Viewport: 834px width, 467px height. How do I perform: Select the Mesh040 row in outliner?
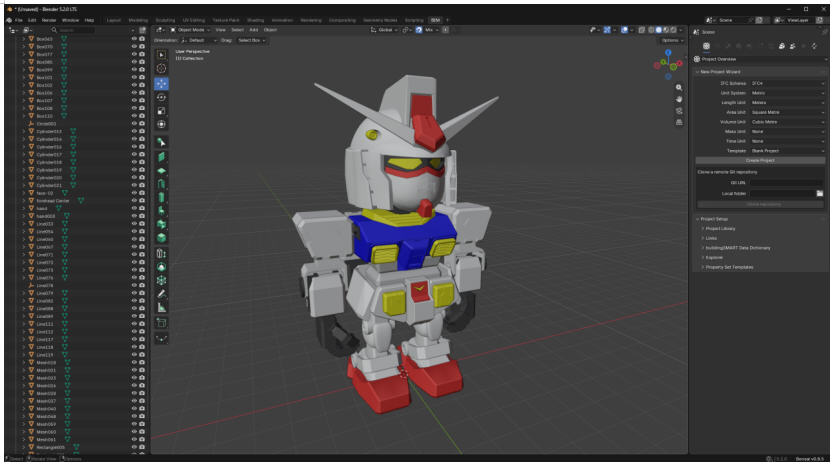[x=74, y=408]
